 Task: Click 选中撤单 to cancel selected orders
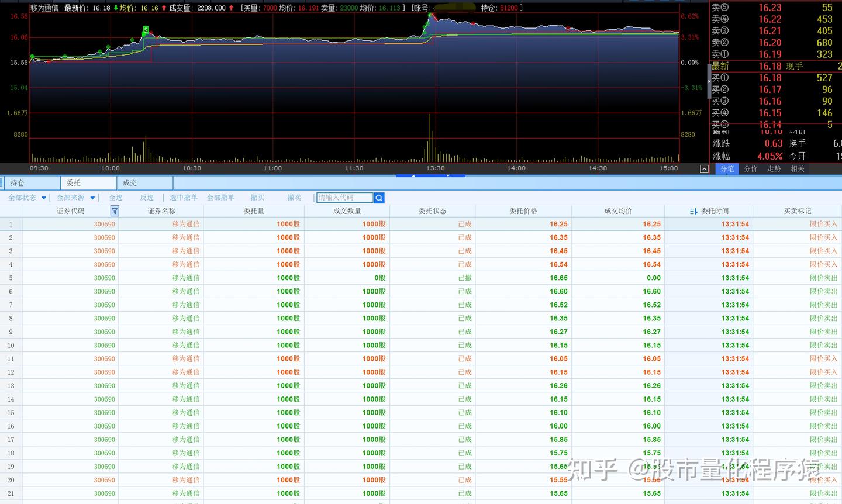184,198
